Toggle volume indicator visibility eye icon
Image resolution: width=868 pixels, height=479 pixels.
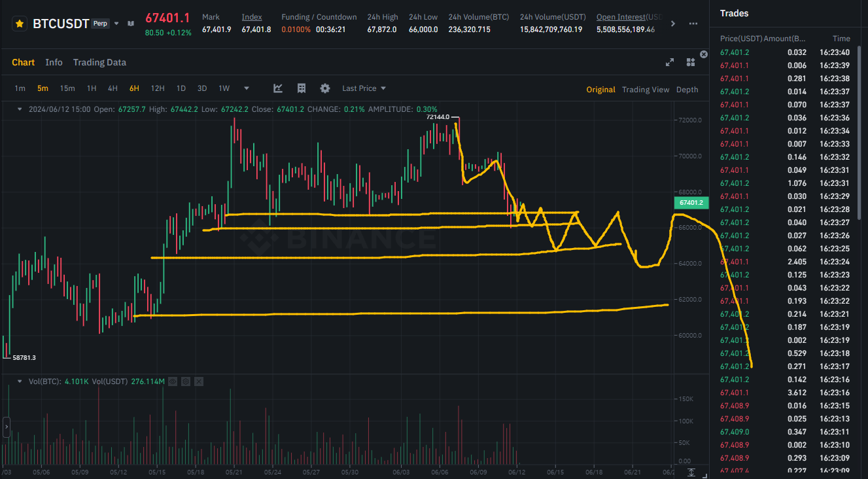click(173, 381)
